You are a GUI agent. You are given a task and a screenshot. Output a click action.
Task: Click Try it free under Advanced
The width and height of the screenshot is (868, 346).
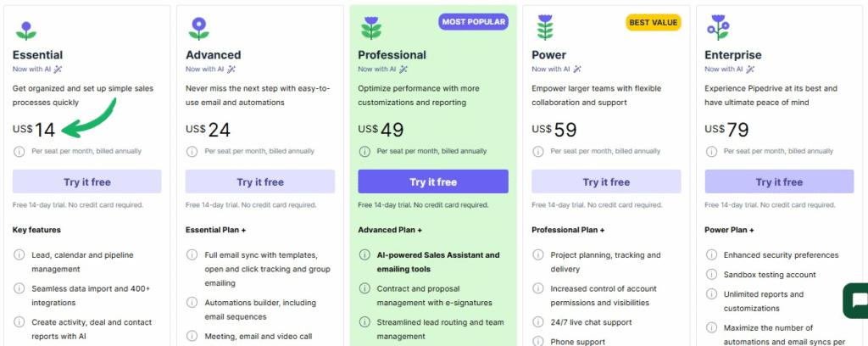tap(260, 181)
